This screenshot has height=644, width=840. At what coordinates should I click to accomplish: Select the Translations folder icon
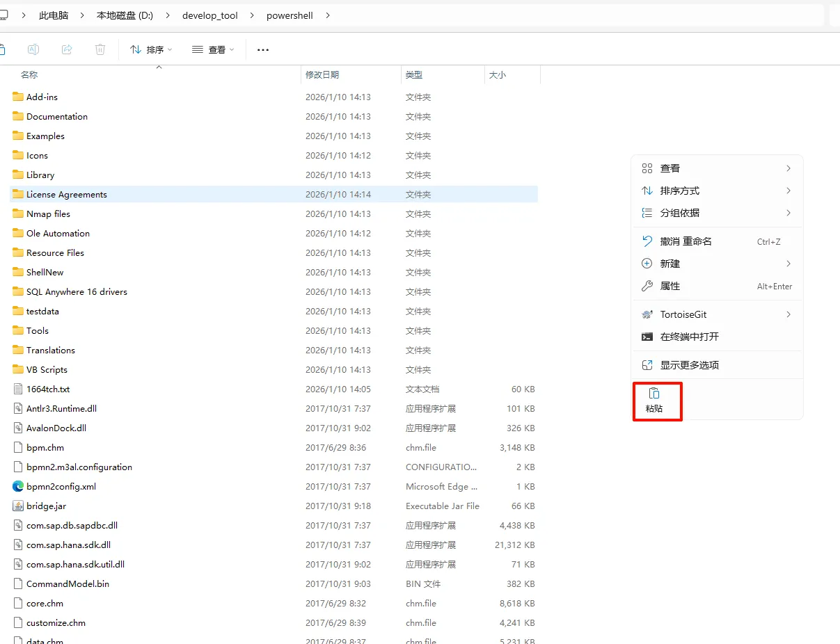click(x=18, y=350)
